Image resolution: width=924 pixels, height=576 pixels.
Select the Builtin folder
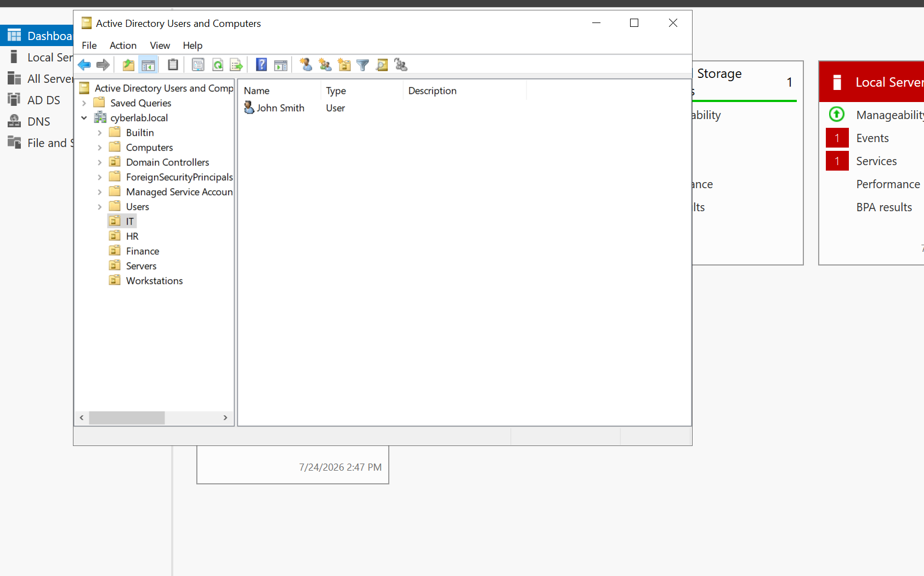coord(140,133)
